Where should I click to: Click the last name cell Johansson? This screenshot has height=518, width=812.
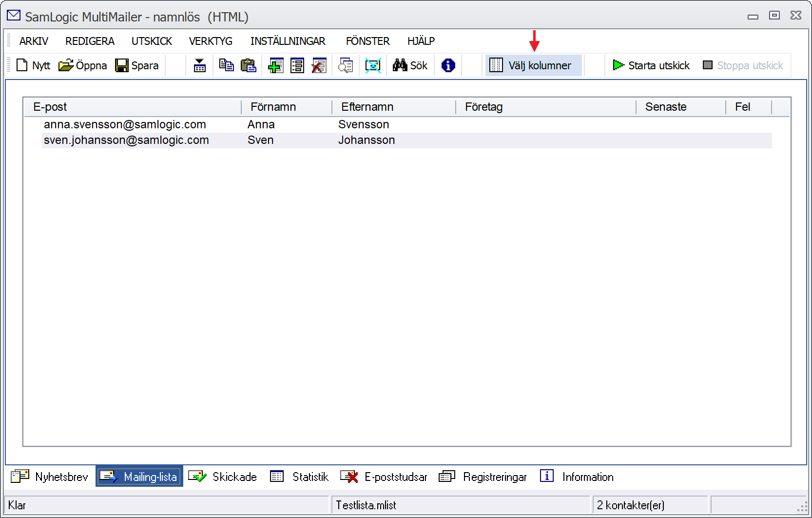367,140
